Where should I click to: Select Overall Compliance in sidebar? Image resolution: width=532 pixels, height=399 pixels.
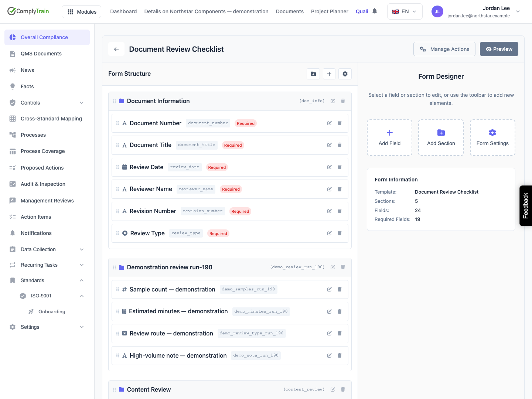point(47,37)
